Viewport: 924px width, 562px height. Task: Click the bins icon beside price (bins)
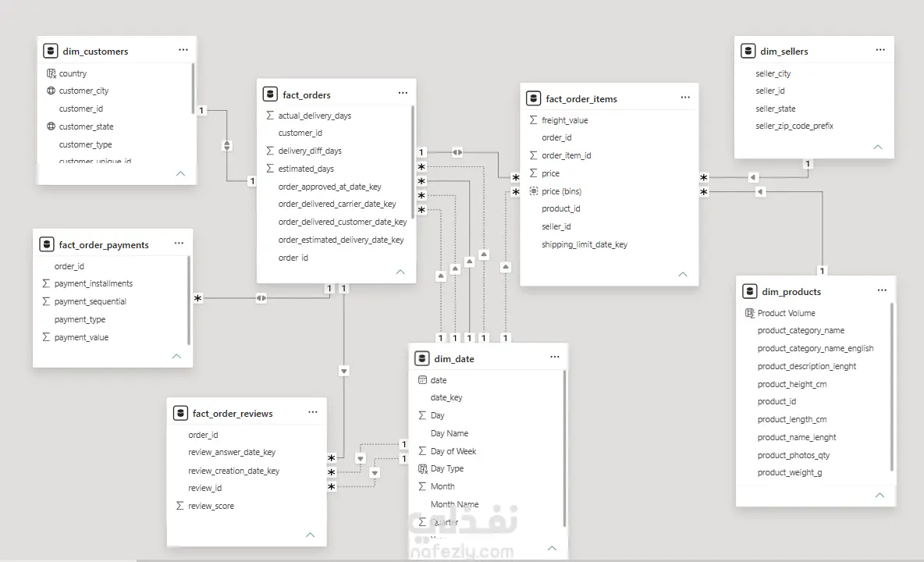pyautogui.click(x=533, y=191)
